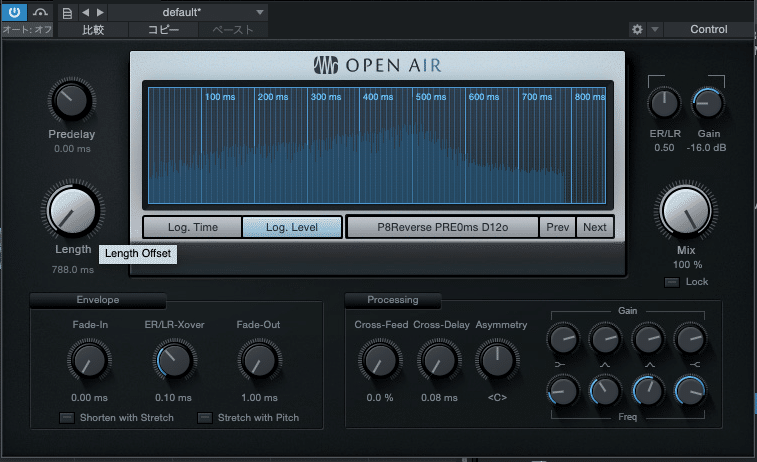Click the Cross-Delay value 0.08 ms

pos(439,398)
